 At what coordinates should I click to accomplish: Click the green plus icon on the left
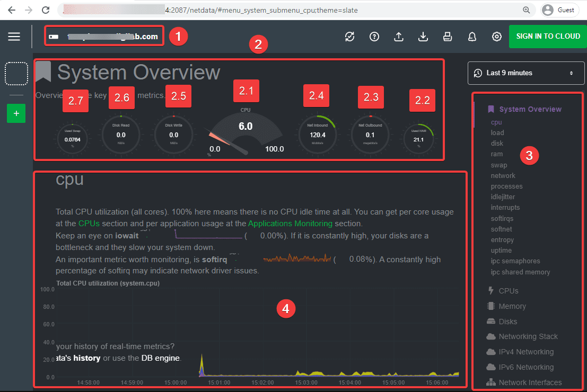pos(16,113)
